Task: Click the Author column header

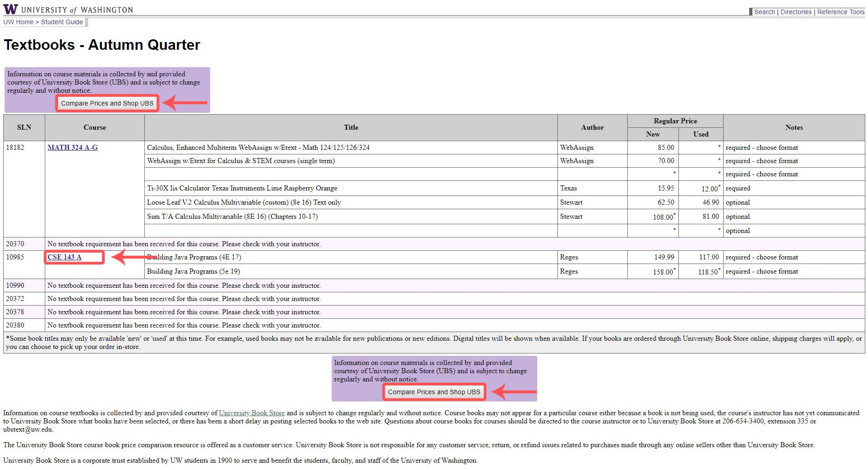Action: tap(593, 127)
